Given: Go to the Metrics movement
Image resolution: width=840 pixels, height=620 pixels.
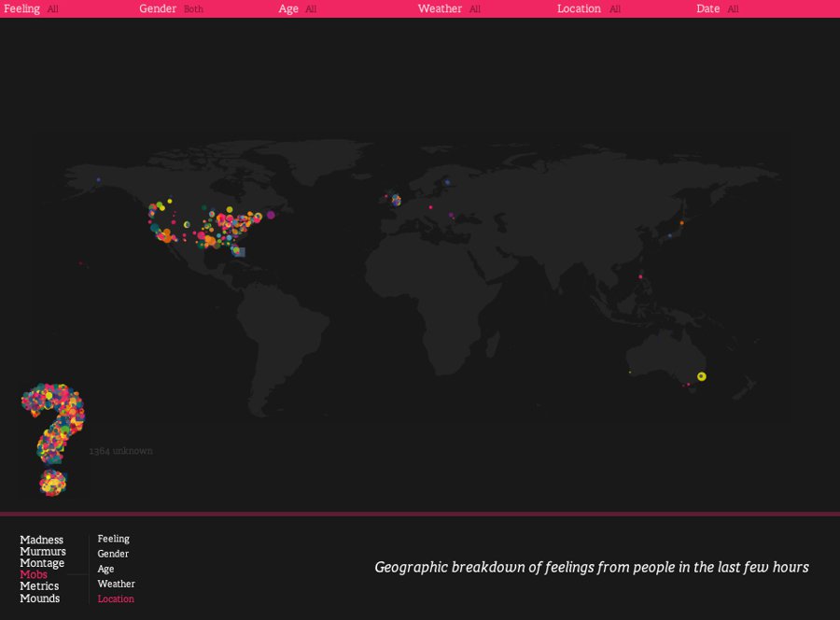Looking at the screenshot, I should coord(39,586).
